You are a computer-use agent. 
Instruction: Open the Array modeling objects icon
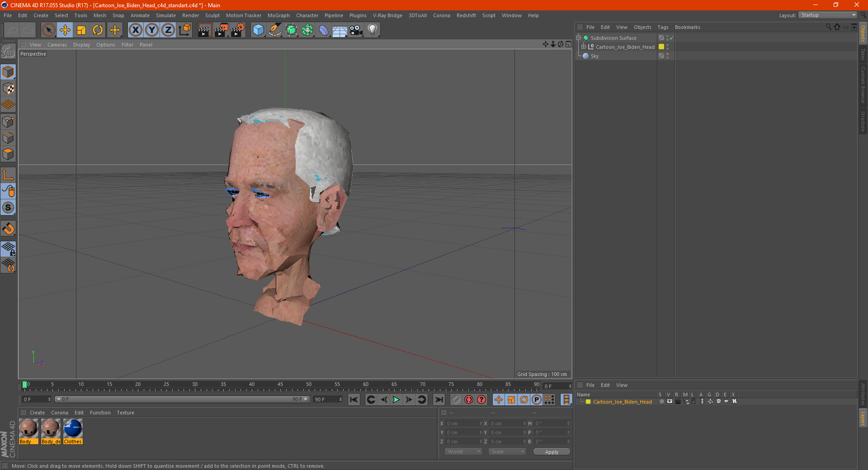(x=307, y=30)
